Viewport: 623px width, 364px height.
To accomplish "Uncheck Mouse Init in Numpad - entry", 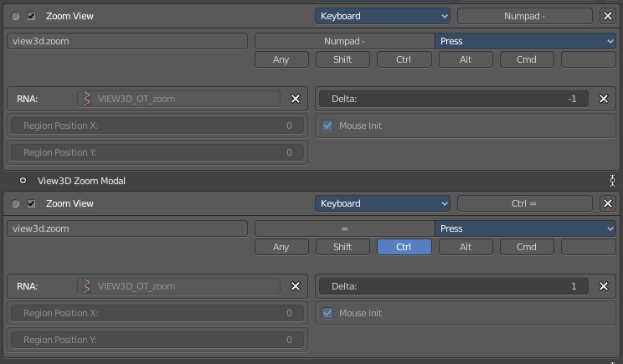I will tap(327, 126).
